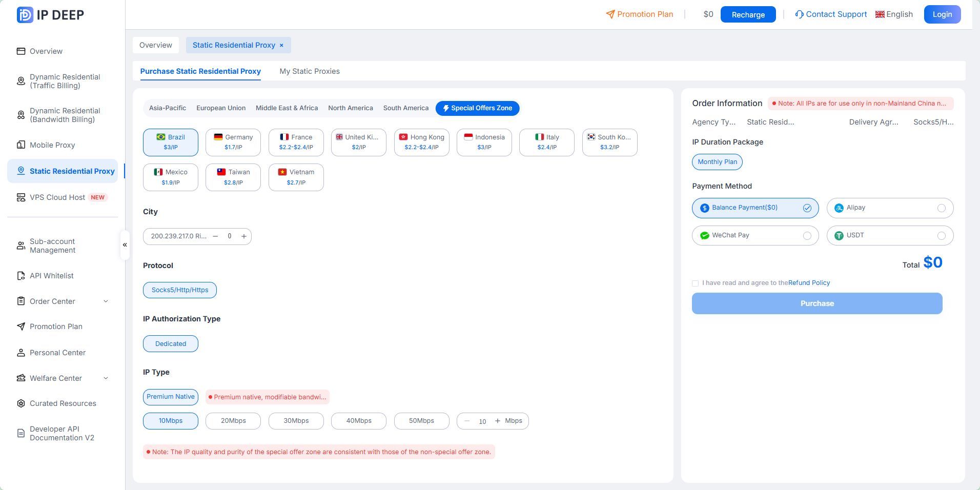The image size is (980, 490).
Task: Choose Germany $1.7/IP country card
Action: [x=233, y=142]
